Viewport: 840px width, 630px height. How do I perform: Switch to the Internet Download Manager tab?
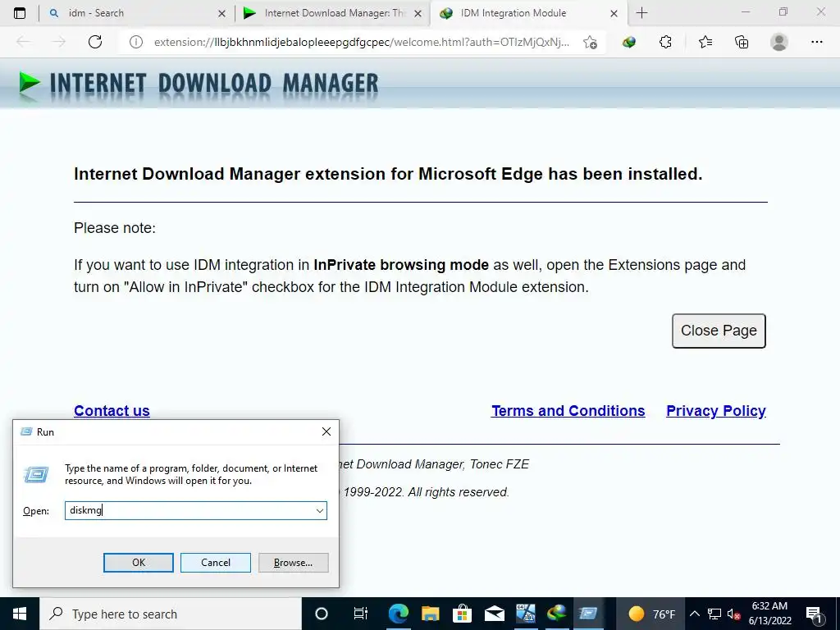coord(332,13)
